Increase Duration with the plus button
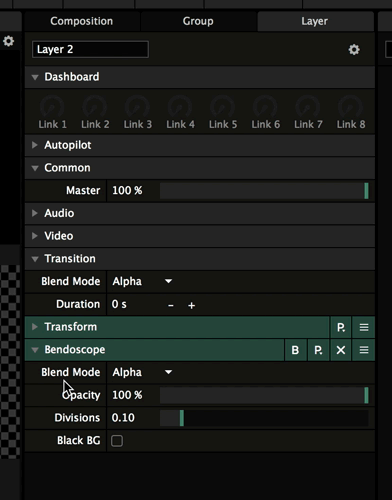The image size is (392, 500). click(191, 305)
